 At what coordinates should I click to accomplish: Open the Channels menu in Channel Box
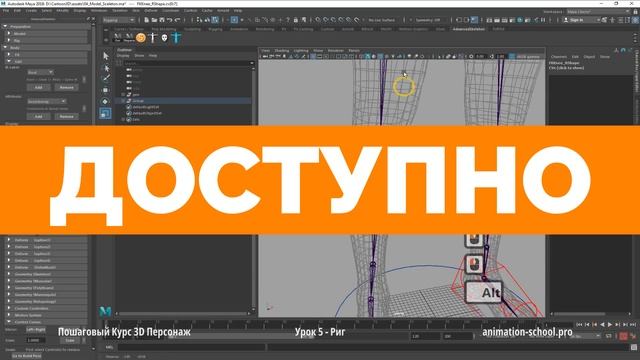559,57
